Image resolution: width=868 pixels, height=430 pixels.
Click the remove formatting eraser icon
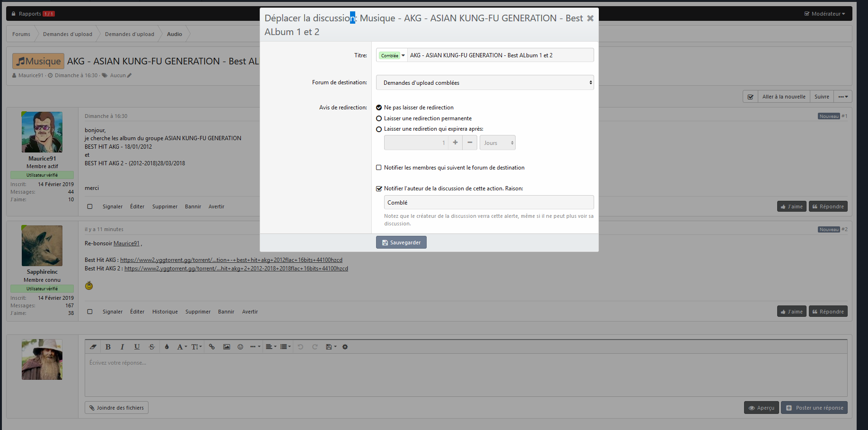pos(93,347)
